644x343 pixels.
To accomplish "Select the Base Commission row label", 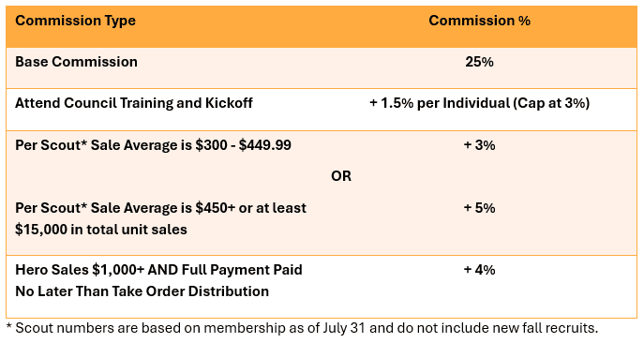I will [76, 62].
